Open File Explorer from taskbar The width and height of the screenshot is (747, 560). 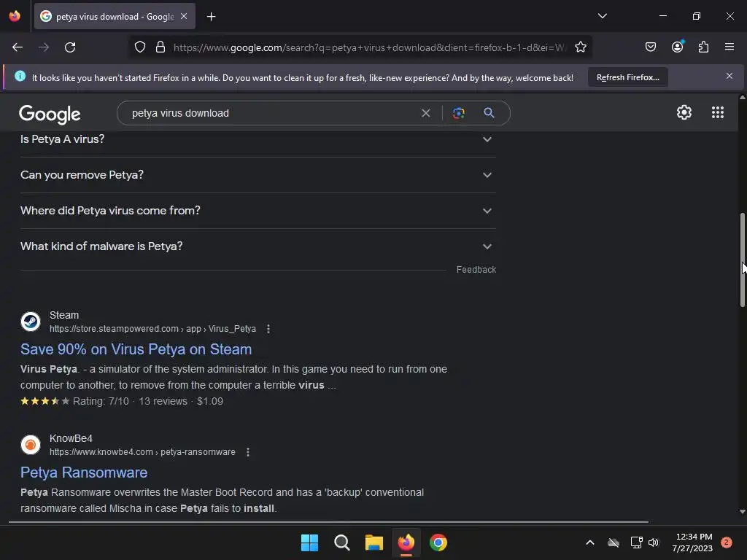tap(374, 542)
